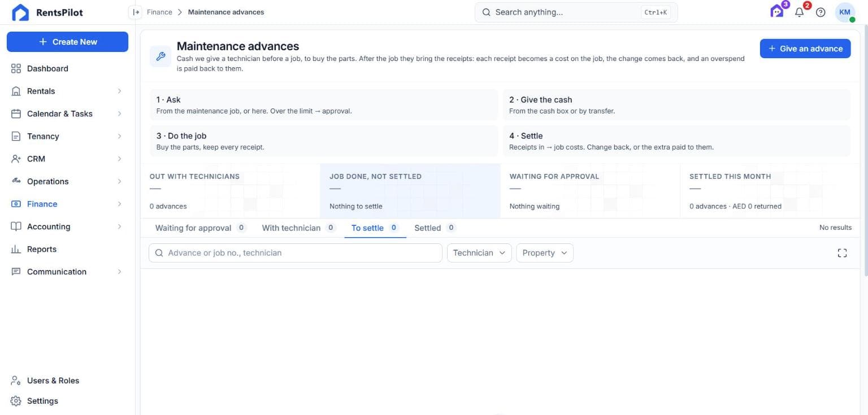868x415 pixels.
Task: Expand the Calendar & Tasks chevron
Action: click(119, 113)
